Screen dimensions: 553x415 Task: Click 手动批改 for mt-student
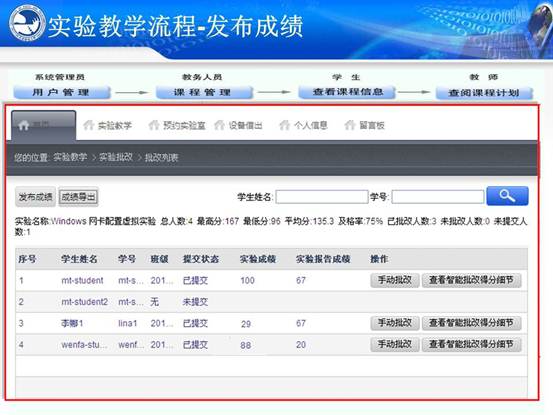(x=395, y=280)
